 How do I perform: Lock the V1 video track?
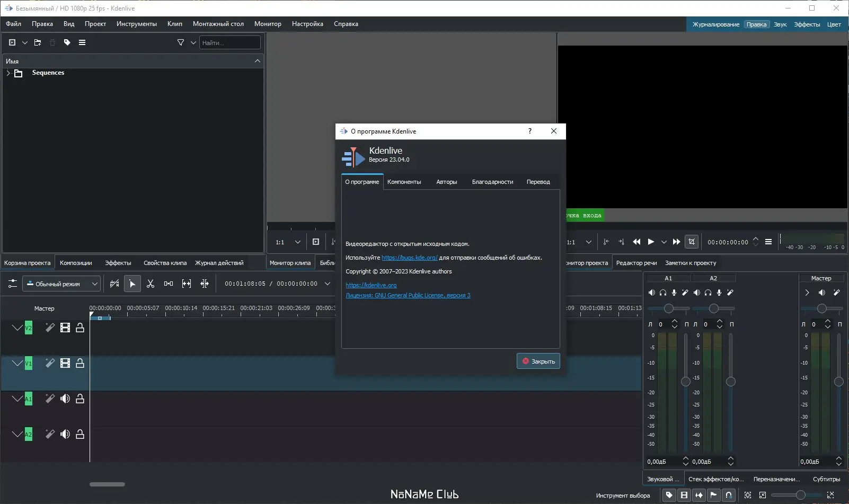(80, 363)
